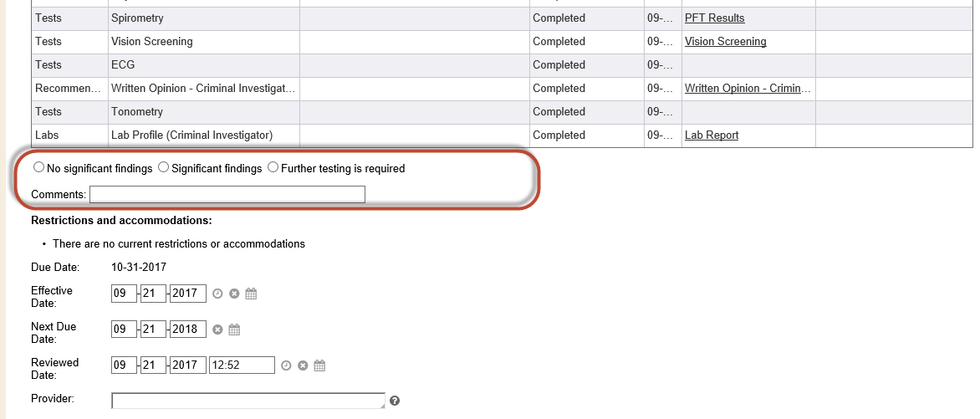The image size is (980, 419).
Task: Clear the Effective Date with its X icon
Action: point(234,294)
